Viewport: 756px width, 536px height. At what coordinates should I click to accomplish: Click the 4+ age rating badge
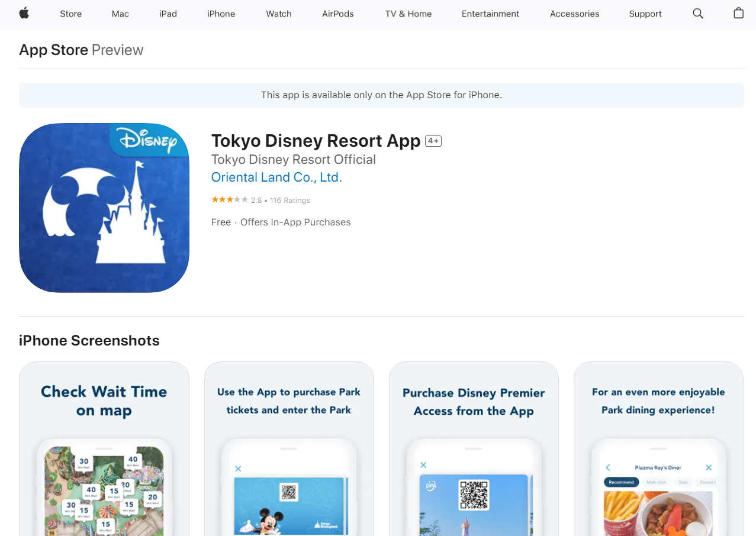433,141
